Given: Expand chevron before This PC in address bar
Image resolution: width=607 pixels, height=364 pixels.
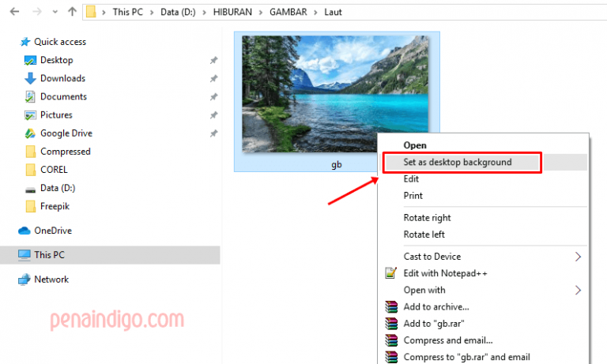Looking at the screenshot, I should coord(104,13).
